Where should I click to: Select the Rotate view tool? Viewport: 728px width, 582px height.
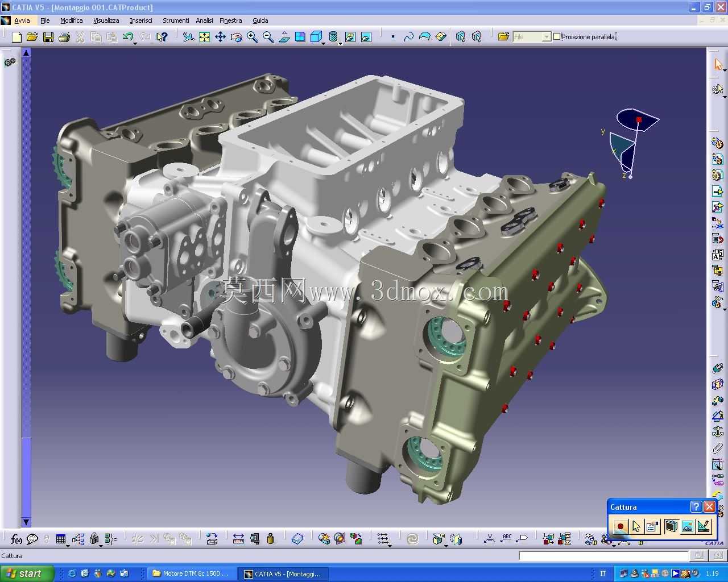coord(236,37)
